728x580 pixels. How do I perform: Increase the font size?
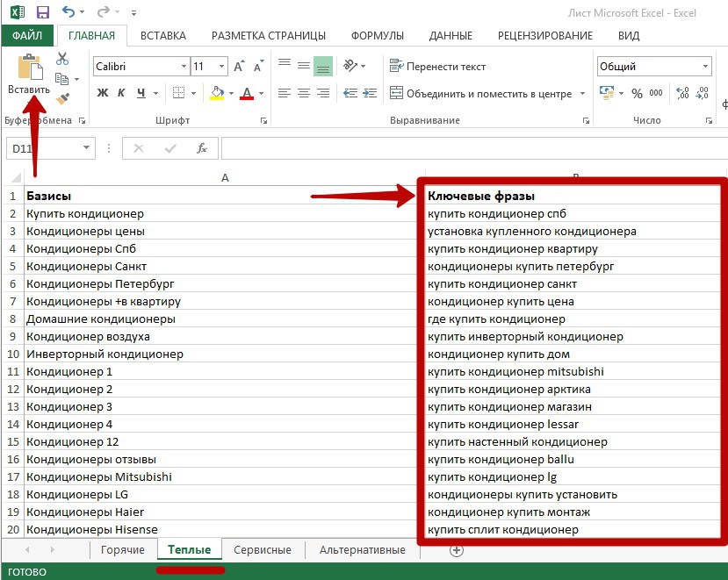tap(239, 67)
